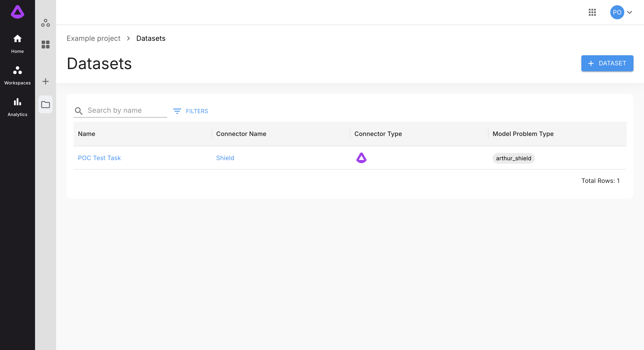Navigate to Example project breadcrumb
Screen dimensions: 644x350
tap(93, 38)
